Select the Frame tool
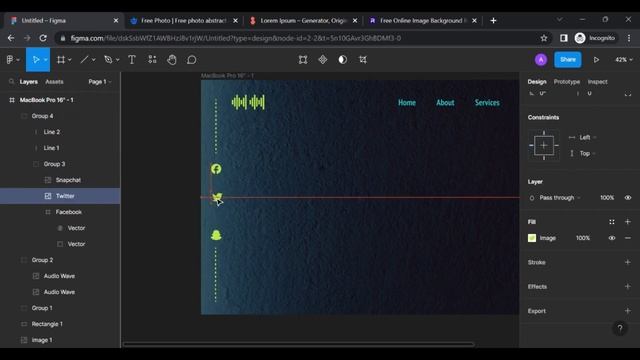The height and width of the screenshot is (360, 640). tap(61, 60)
